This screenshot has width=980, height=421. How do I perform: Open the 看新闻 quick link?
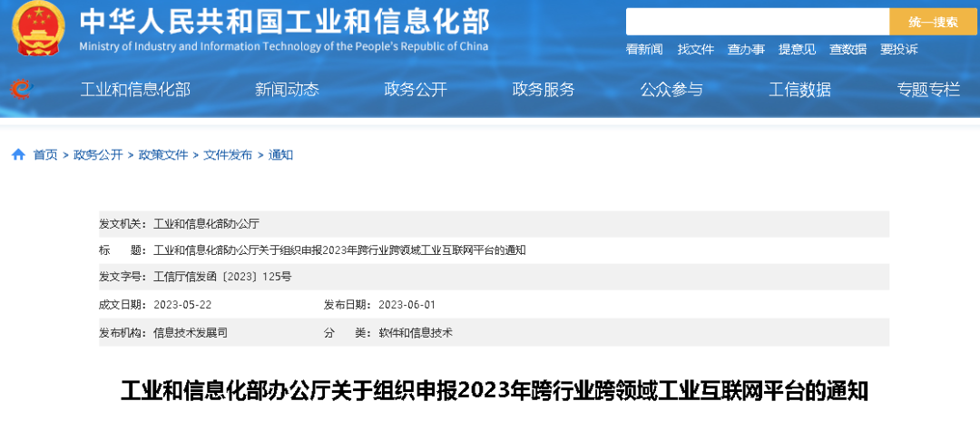click(644, 50)
